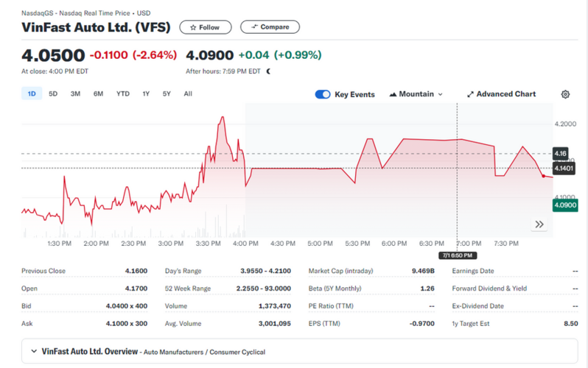Click the 7/1 6:50 PM crosshair time marker

(x=458, y=255)
